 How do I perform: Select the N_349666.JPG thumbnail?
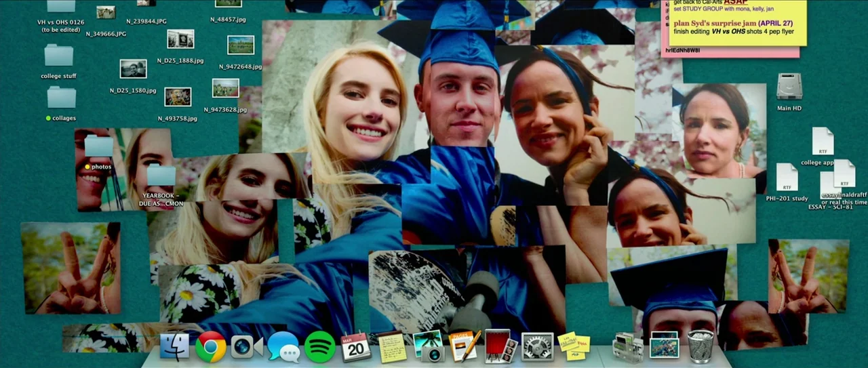click(106, 12)
